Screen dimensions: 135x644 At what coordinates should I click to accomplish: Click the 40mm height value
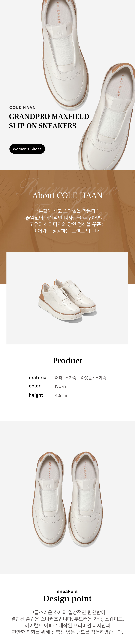tap(61, 395)
